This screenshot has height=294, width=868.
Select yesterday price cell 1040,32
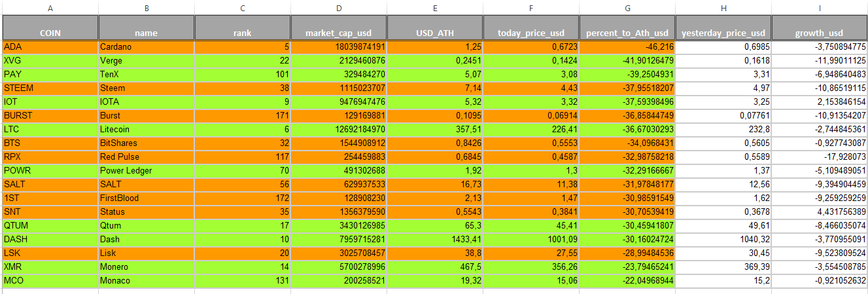click(x=723, y=240)
